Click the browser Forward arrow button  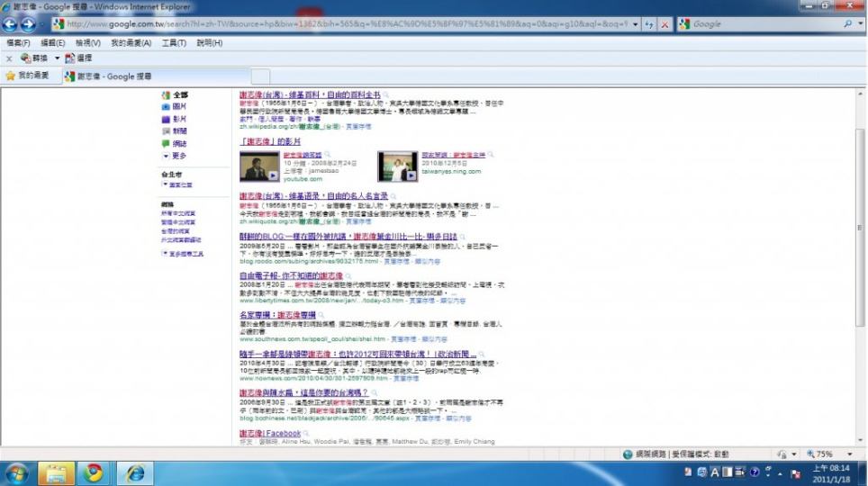30,24
